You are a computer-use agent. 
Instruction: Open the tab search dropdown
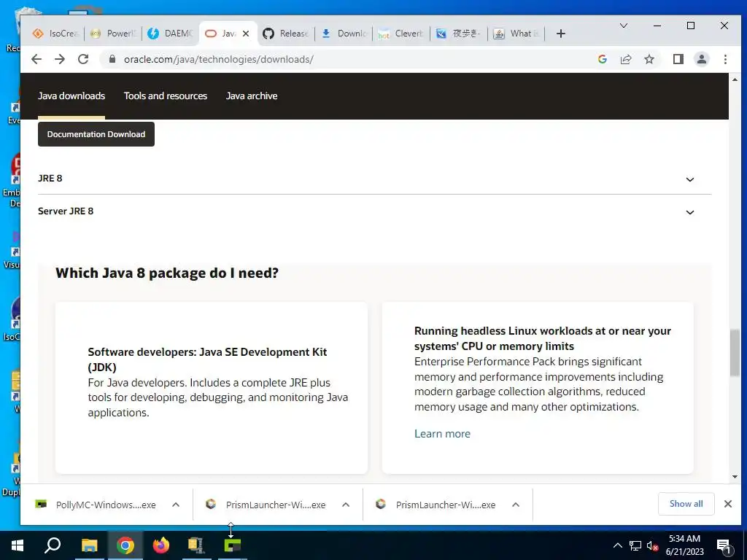coord(623,26)
